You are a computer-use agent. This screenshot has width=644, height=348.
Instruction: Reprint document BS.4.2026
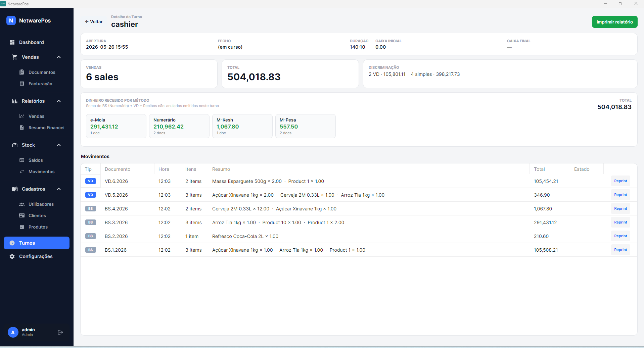click(620, 208)
